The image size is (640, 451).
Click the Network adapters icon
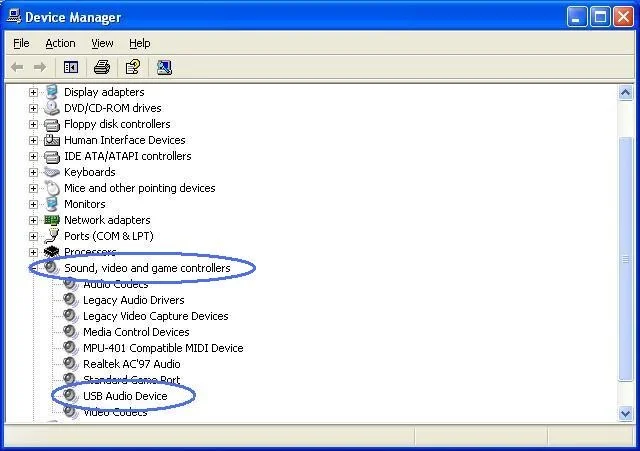pyautogui.click(x=52, y=220)
